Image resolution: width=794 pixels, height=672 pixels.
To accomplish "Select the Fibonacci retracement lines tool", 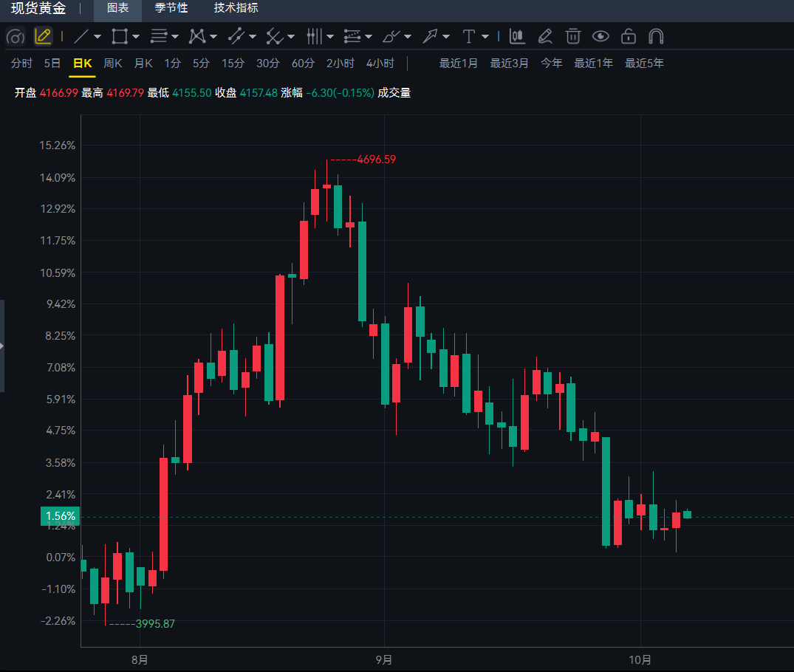I will pos(352,36).
